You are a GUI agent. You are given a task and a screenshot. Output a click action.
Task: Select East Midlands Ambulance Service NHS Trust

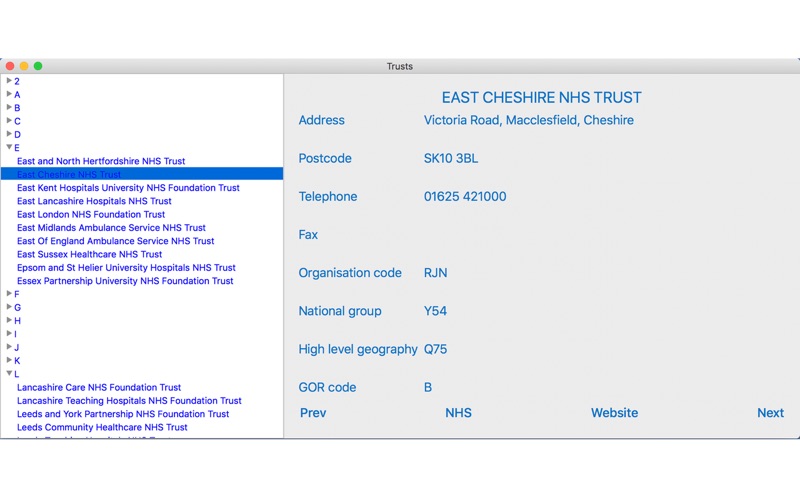111,228
